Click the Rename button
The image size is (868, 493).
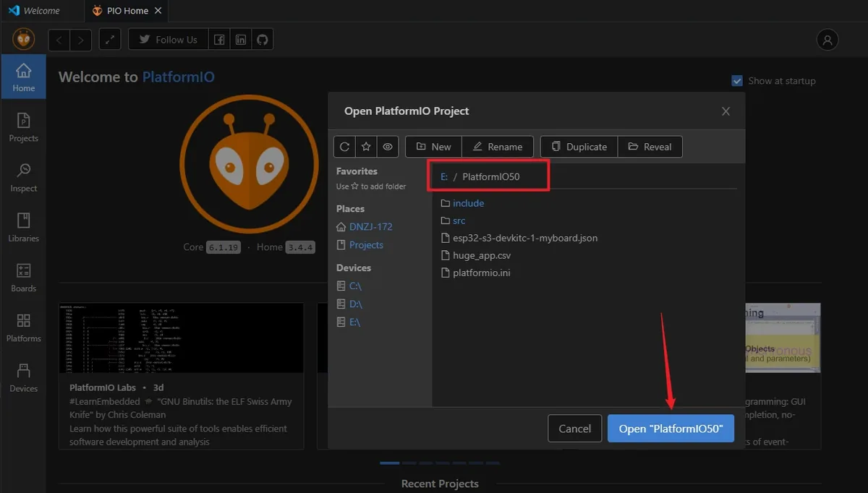pos(498,147)
